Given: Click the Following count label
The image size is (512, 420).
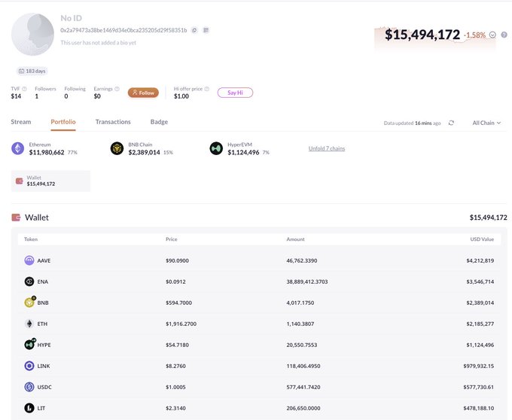Looking at the screenshot, I should pyautogui.click(x=75, y=89).
